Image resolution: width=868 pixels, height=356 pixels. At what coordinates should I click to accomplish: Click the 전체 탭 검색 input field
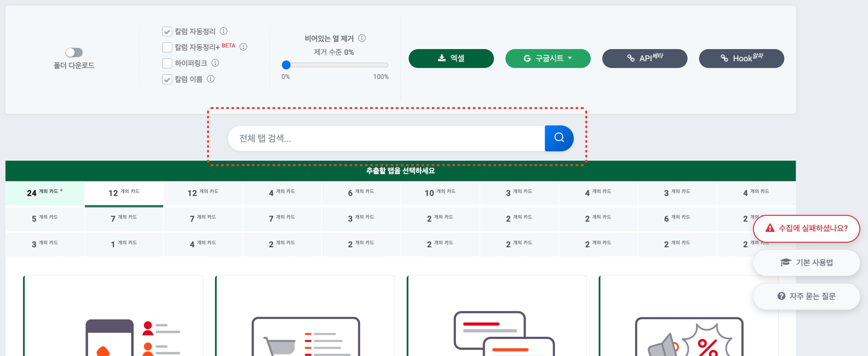point(386,138)
